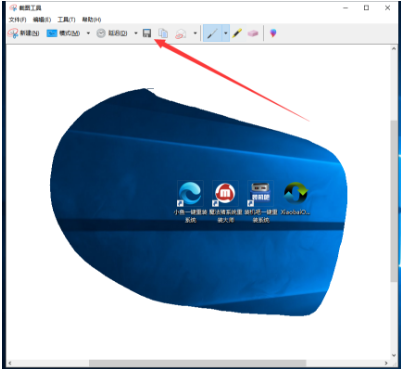The height and width of the screenshot is (369, 401).
Task: Open Paint 3D editing icon
Action: (273, 33)
